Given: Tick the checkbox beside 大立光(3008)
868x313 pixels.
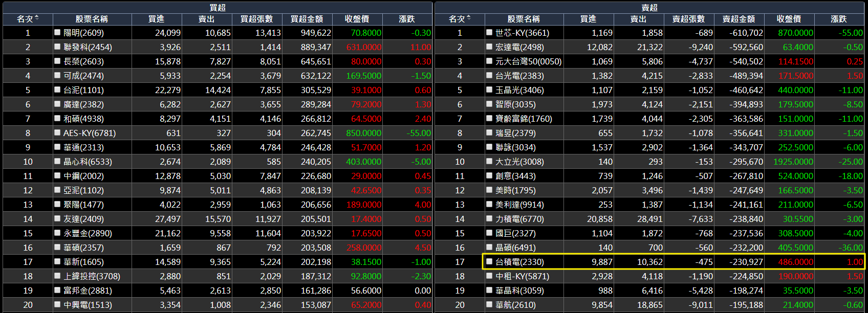Looking at the screenshot, I should pos(489,161).
